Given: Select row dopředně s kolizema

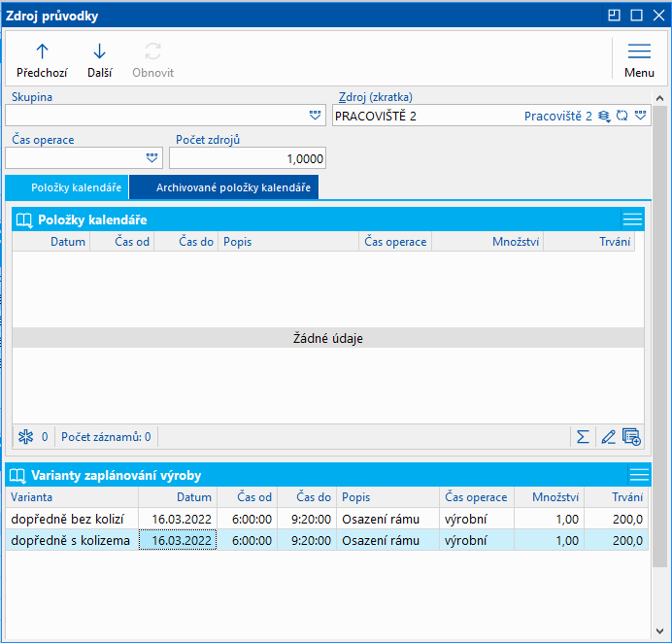Looking at the screenshot, I should click(327, 541).
